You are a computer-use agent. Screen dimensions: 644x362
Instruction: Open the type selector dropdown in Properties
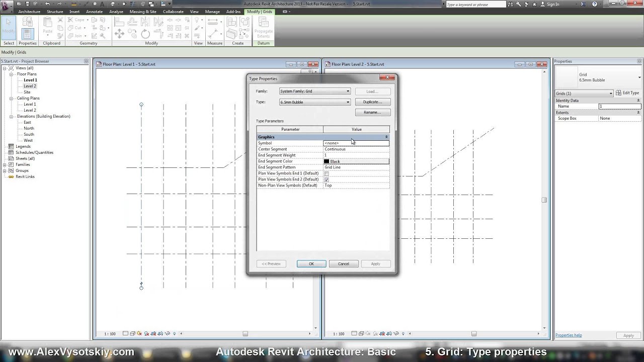click(x=639, y=77)
